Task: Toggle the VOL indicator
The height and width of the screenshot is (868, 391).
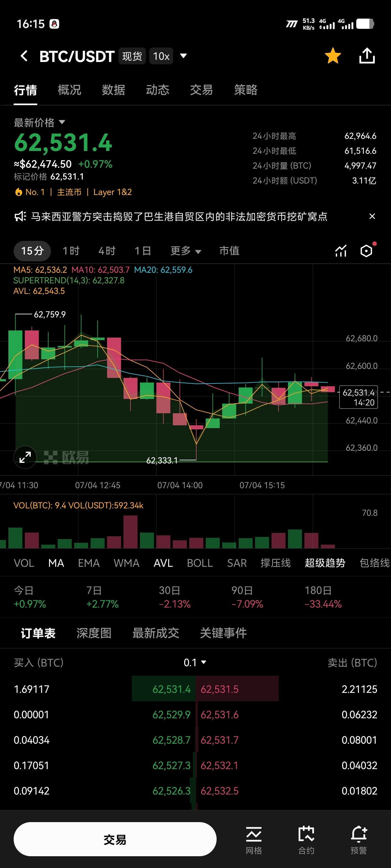Action: click(24, 563)
